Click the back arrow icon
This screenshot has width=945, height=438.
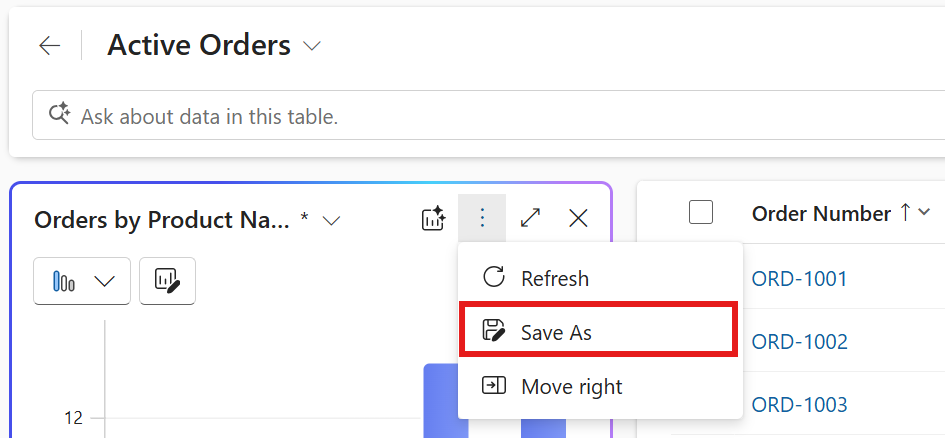pos(49,45)
